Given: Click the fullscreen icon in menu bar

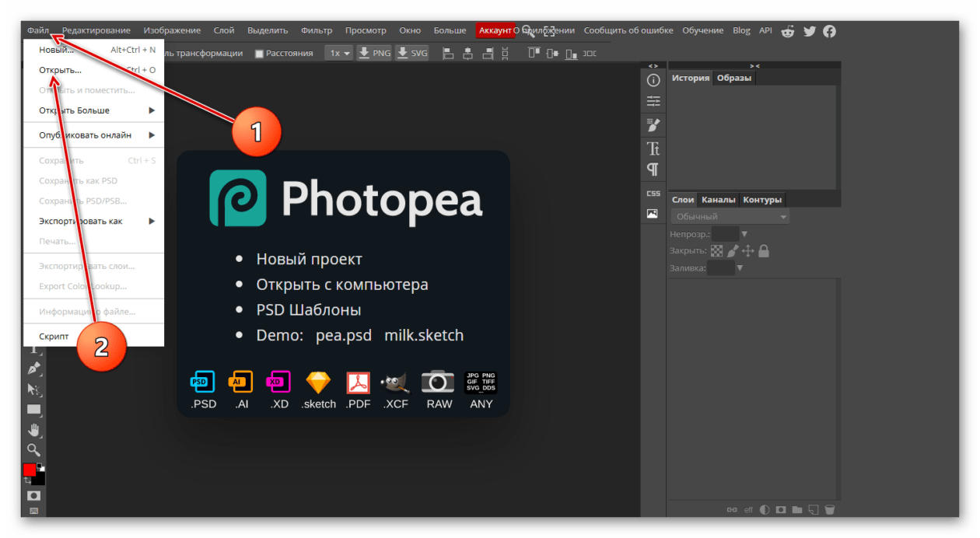Looking at the screenshot, I should (x=549, y=31).
